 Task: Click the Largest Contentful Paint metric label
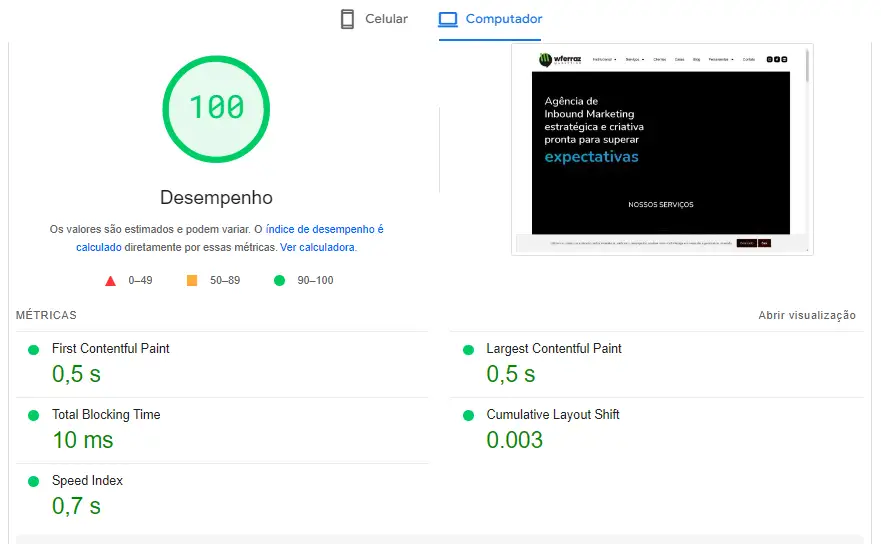[554, 348]
